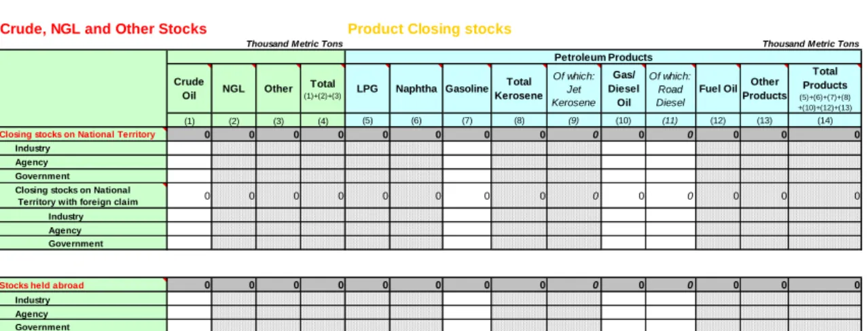The image size is (868, 331).
Task: Click the Petroleum Products merged header
Action: pyautogui.click(x=604, y=57)
